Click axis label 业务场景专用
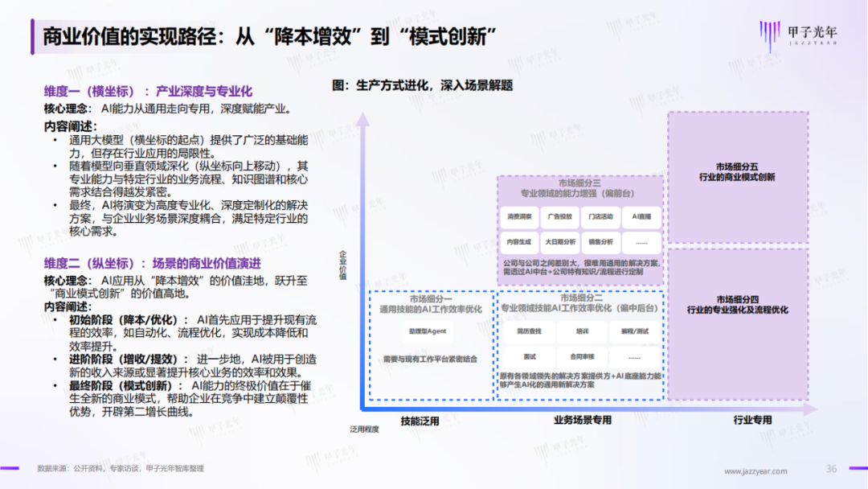 (583, 421)
